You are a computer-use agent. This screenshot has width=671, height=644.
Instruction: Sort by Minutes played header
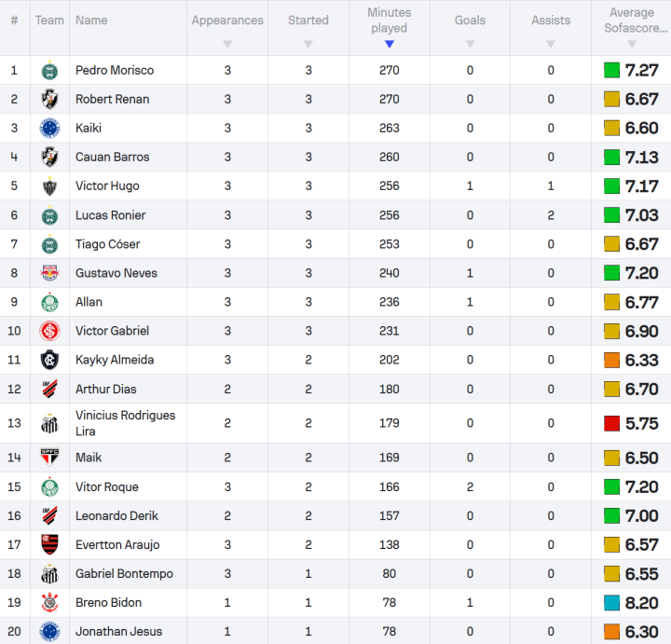[x=389, y=27]
